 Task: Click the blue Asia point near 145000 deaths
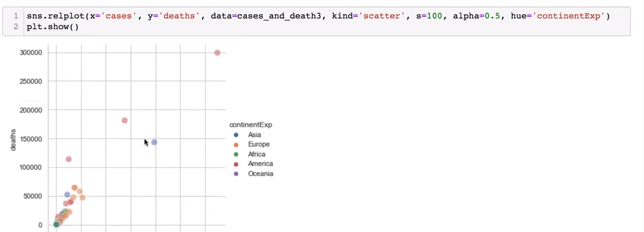pyautogui.click(x=154, y=142)
